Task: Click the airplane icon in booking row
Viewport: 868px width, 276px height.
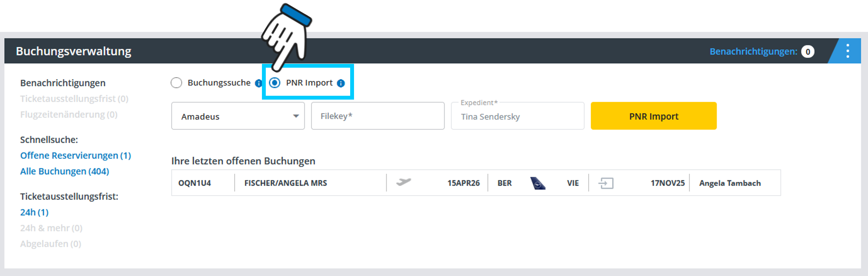Action: click(x=403, y=182)
